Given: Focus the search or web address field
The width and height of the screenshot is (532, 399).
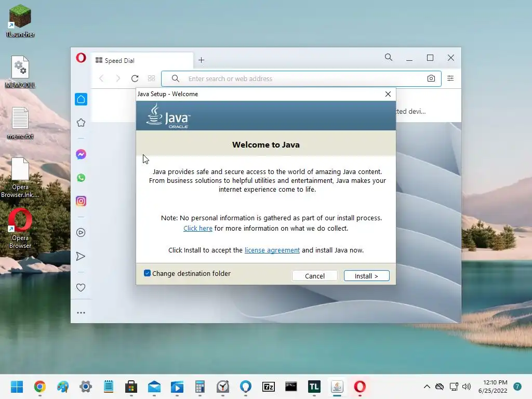Looking at the screenshot, I should pos(301,79).
